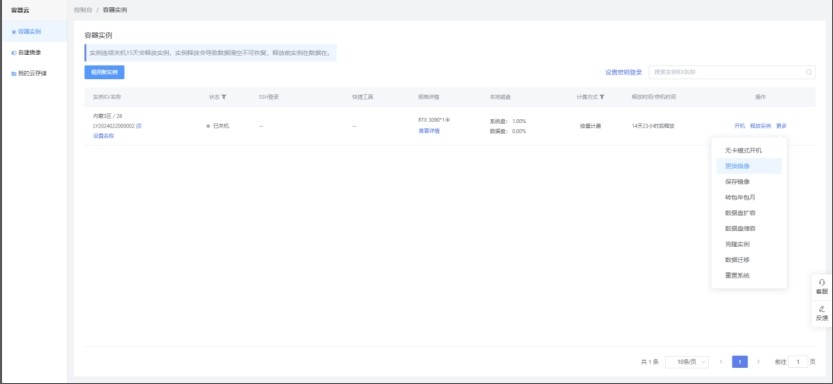Viewport: 833px width, 384px height.
Task: Copy instance ID LY2024022000002 icon
Action: [x=139, y=126]
